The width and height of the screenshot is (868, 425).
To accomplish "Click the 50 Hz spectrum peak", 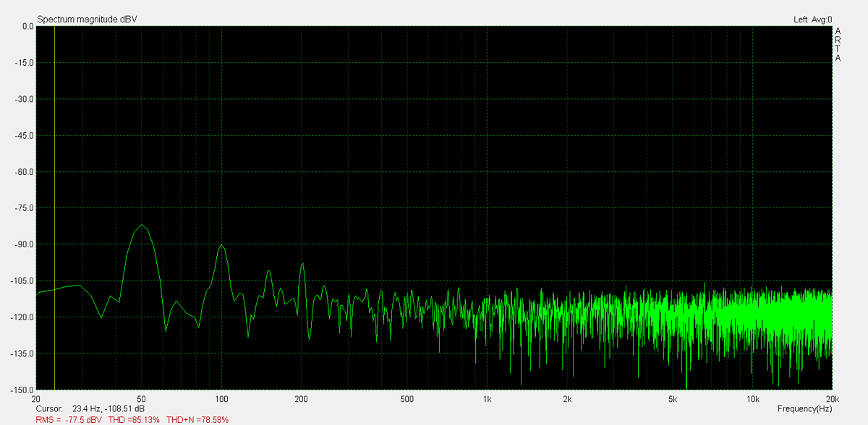I will pyautogui.click(x=142, y=226).
